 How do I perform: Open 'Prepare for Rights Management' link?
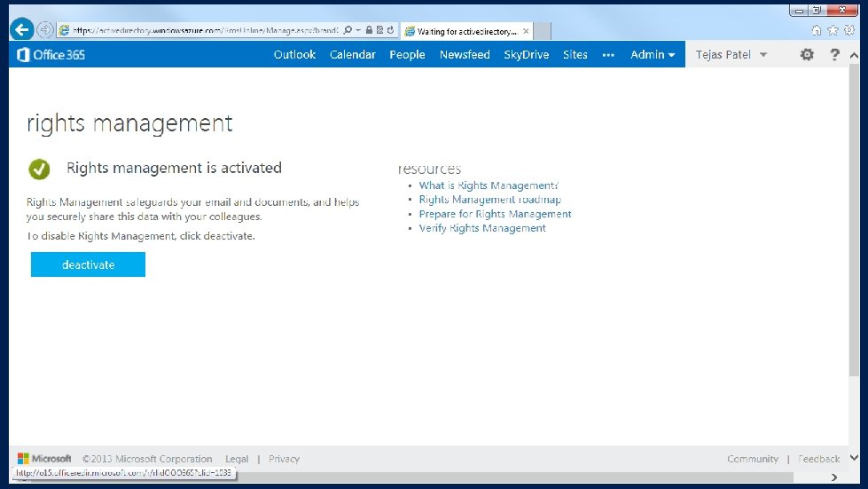coord(495,214)
